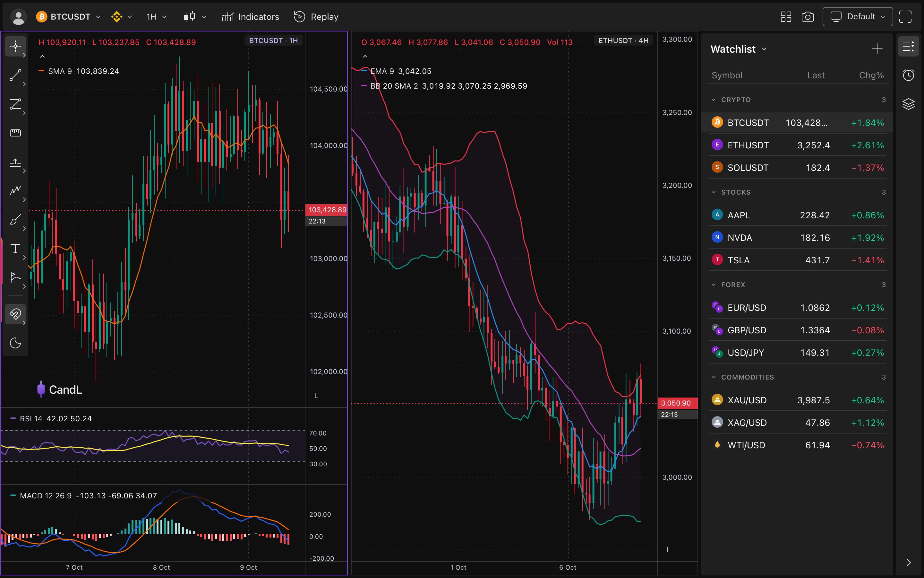Collapse the CRYPTO watchlist group
The height and width of the screenshot is (578, 924).
tap(714, 100)
